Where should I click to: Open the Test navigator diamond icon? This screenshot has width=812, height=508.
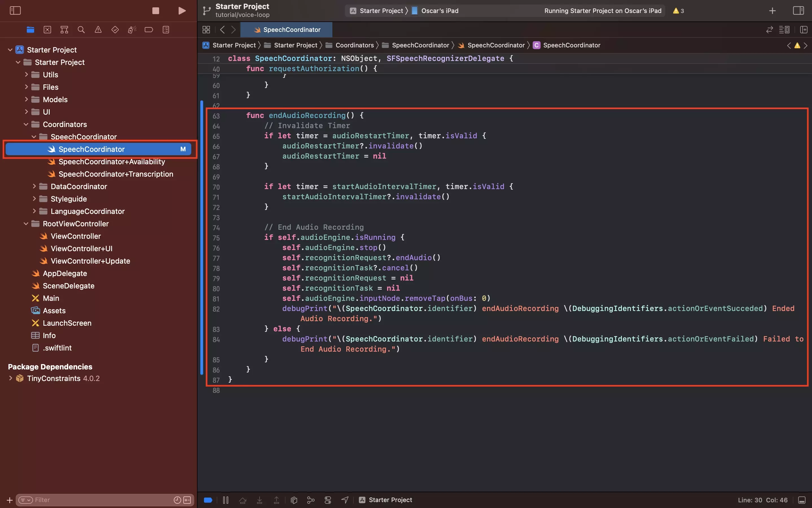coord(115,30)
